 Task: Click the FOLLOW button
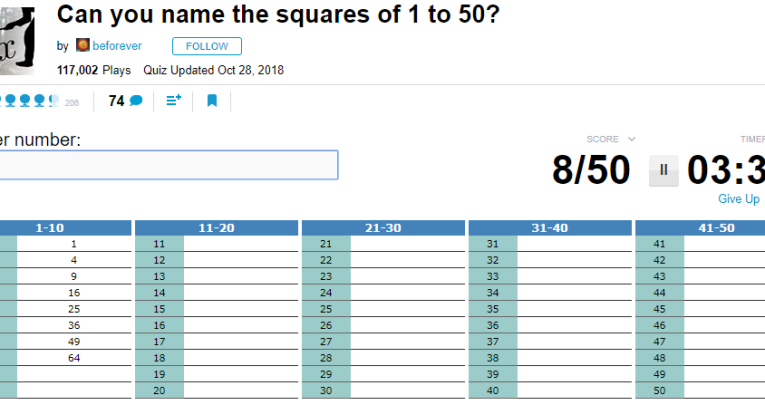[206, 46]
